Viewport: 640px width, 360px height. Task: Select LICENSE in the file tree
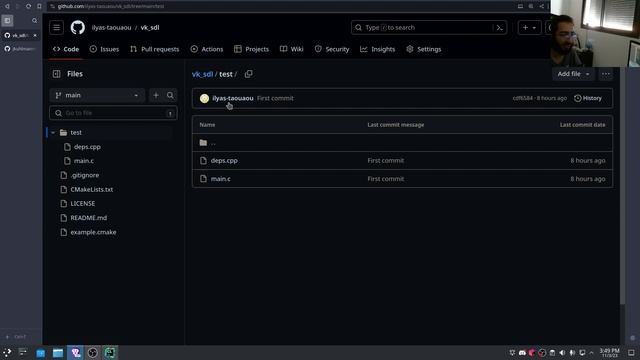pyautogui.click(x=82, y=203)
